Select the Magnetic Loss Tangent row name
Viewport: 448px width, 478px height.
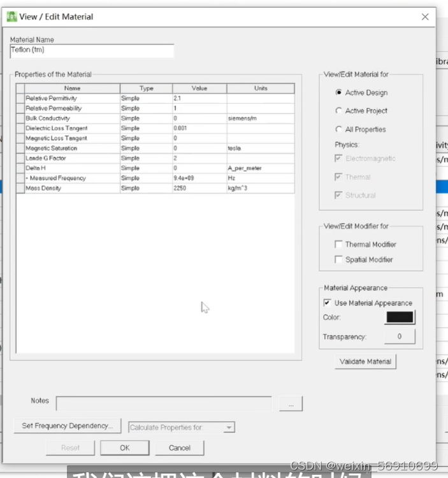(72, 138)
